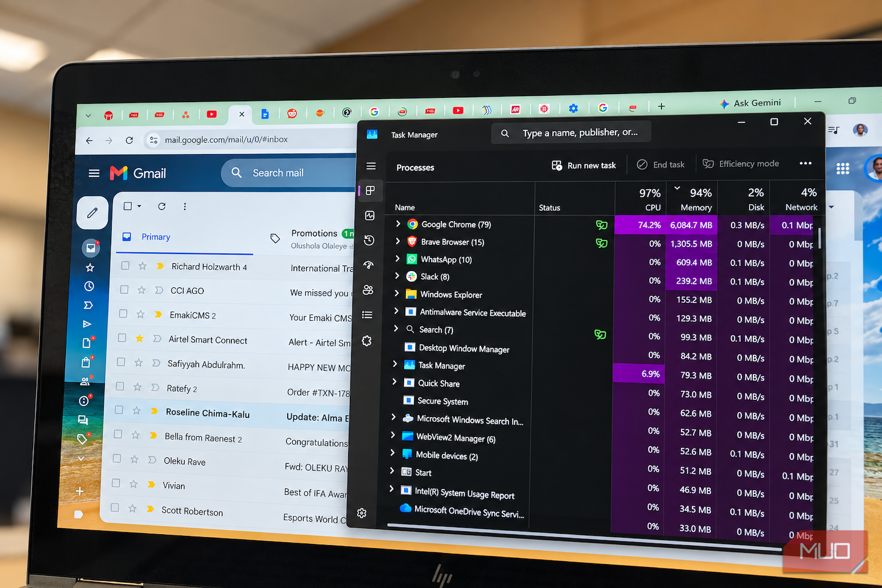Unstar the Airtel Smart Connect email
The height and width of the screenshot is (588, 882).
(139, 338)
